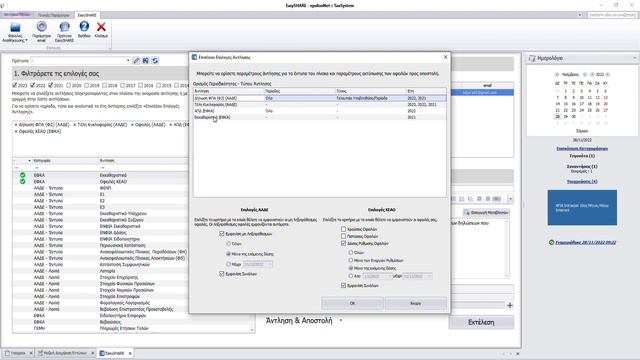The image size is (640, 360).
Task: Enable first unchecked ΚΕΑΟ Οφειλών checkbox
Action: [343, 229]
